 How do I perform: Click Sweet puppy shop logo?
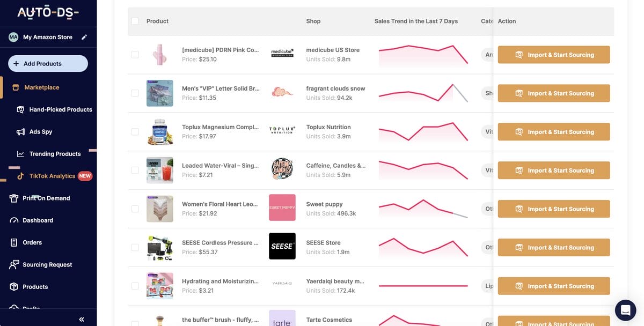tap(282, 208)
